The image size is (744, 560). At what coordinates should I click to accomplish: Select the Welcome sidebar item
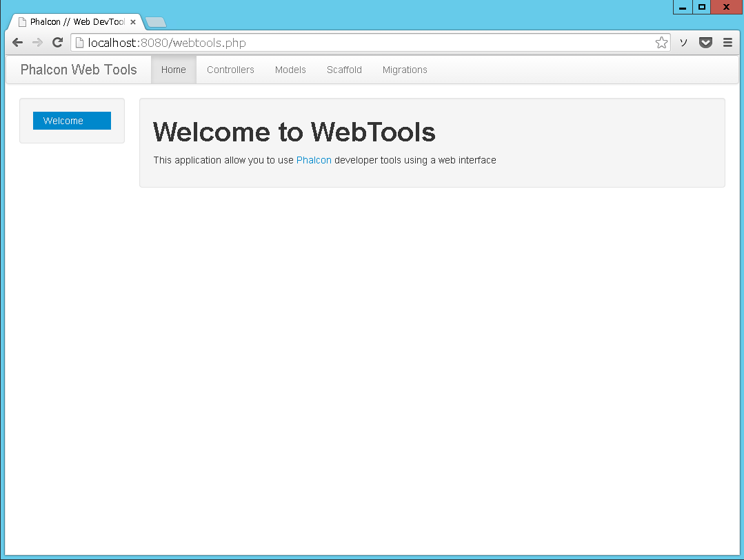tap(72, 121)
